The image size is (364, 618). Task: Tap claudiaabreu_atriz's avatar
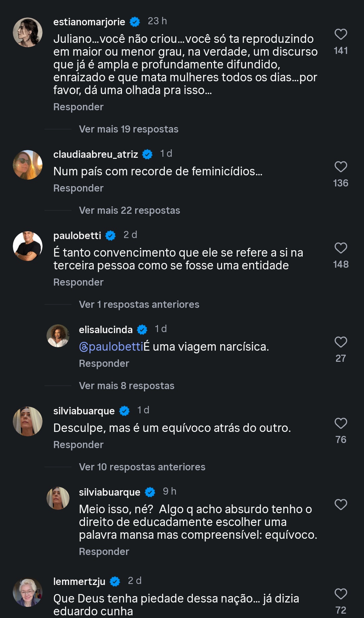coord(28,165)
